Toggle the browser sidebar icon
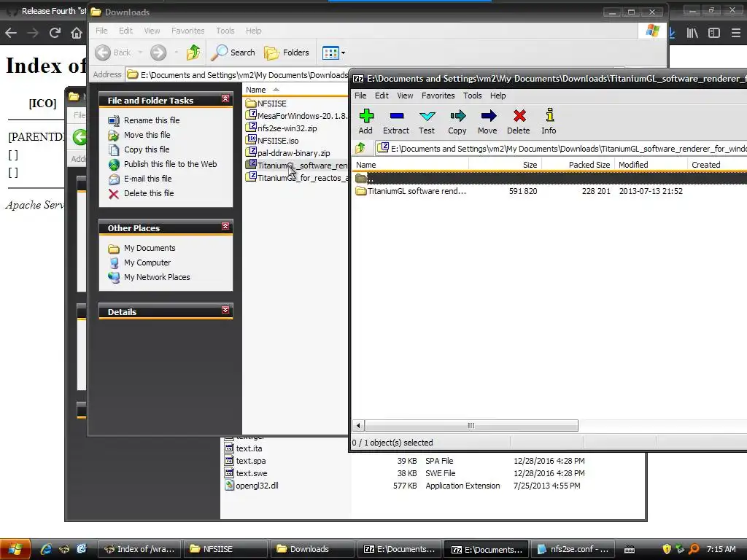The height and width of the screenshot is (560, 747). click(713, 33)
